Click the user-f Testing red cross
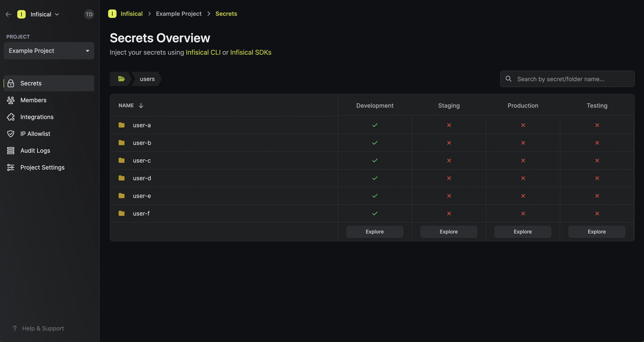Screen dimensions: 644x342 pyautogui.click(x=597, y=213)
